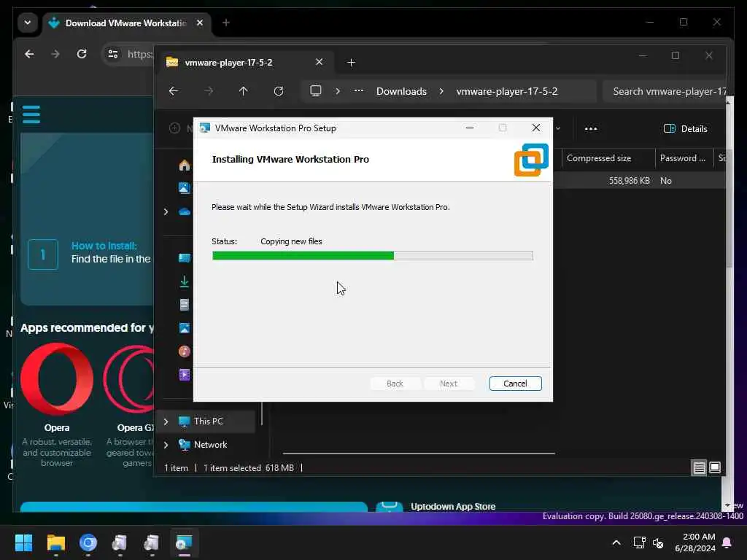747x560 pixels.
Task: Open Videos folder in sidebar
Action: click(x=185, y=375)
